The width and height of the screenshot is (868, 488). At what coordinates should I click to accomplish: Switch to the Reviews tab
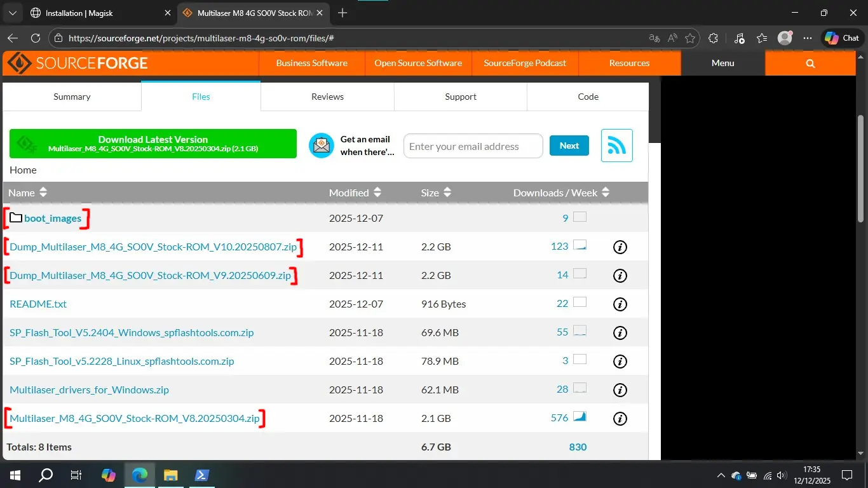(x=327, y=97)
